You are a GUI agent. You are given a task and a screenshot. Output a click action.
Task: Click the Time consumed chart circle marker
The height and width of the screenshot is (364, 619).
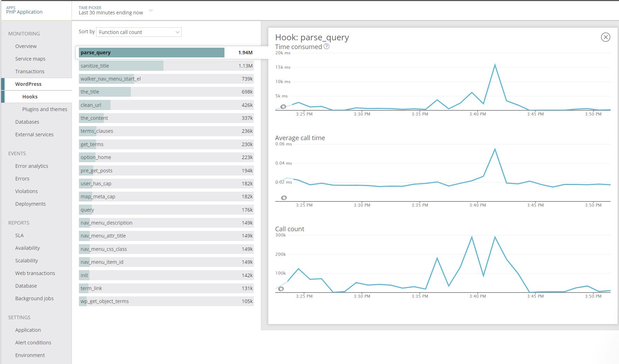point(283,107)
